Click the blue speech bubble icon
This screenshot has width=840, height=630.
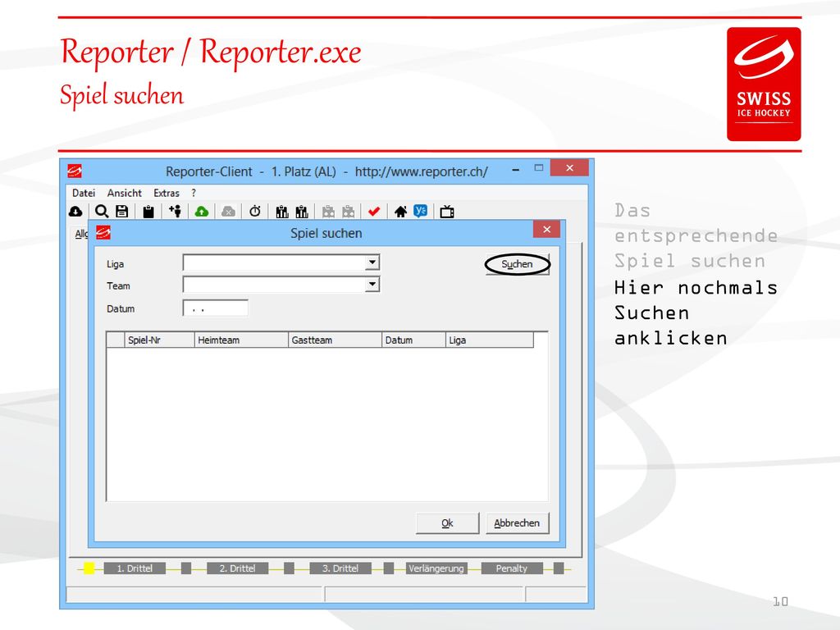click(x=421, y=211)
